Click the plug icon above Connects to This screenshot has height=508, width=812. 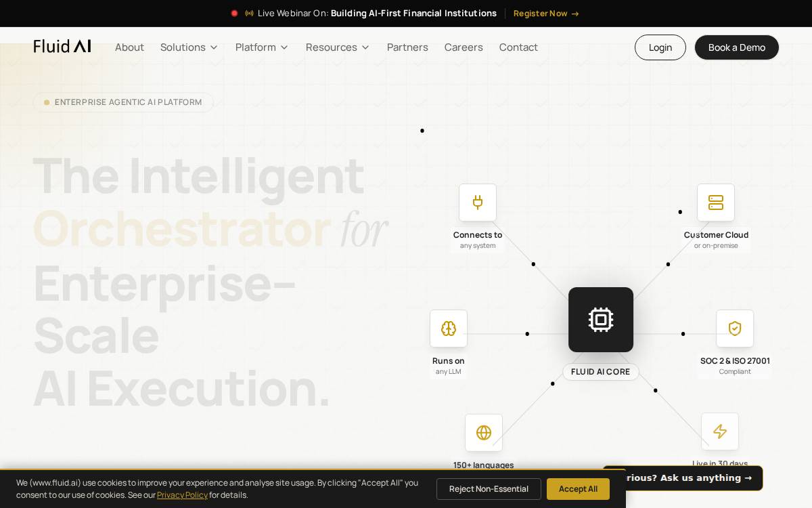point(478,203)
